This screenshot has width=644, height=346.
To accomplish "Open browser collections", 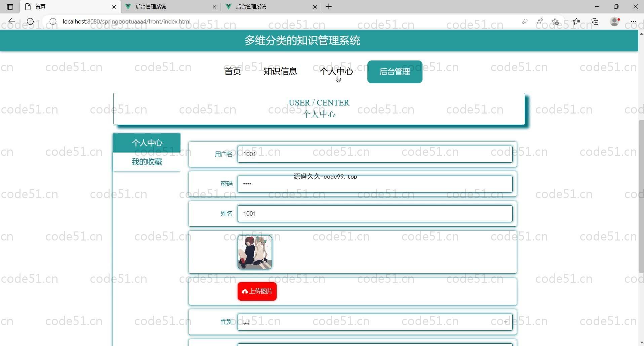I will click(595, 21).
